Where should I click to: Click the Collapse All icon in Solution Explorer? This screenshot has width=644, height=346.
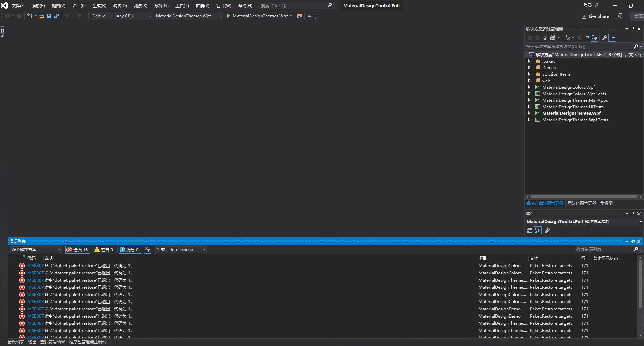(x=587, y=38)
